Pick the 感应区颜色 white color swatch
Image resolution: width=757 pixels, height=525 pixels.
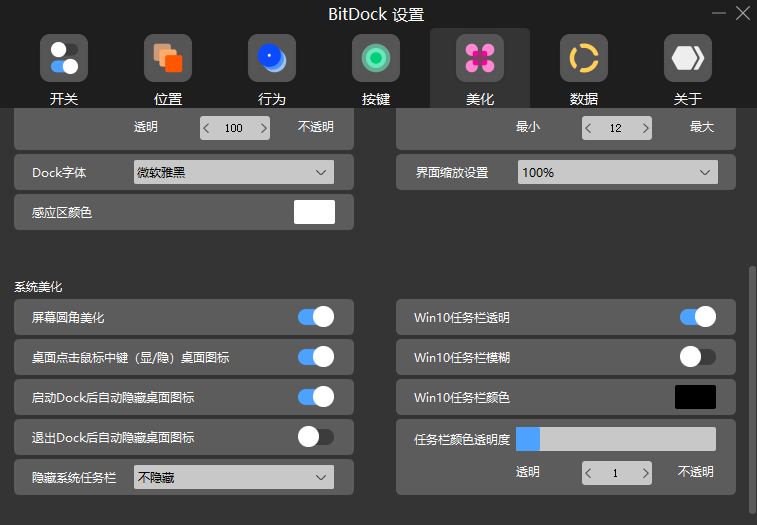click(314, 212)
